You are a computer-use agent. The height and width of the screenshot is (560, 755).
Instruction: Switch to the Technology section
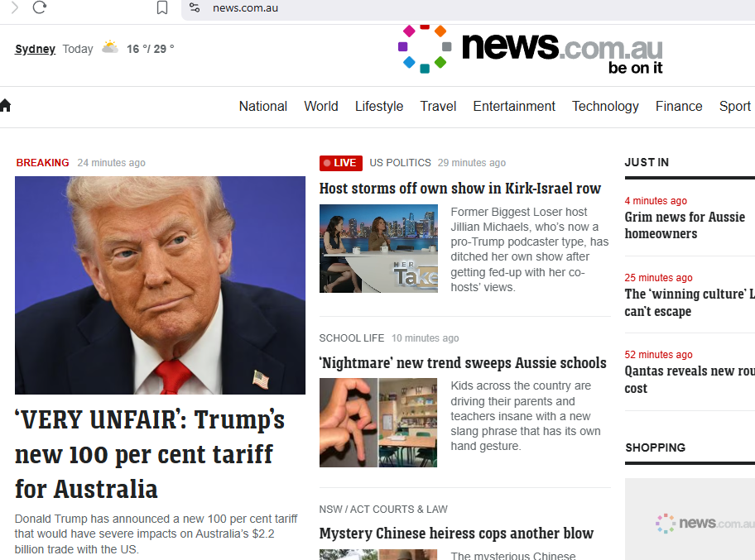click(x=605, y=106)
